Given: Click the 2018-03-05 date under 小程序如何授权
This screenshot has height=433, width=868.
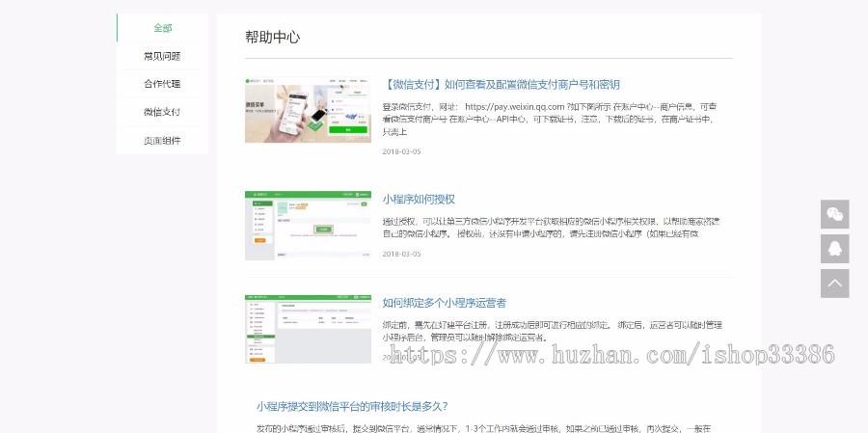Looking at the screenshot, I should (x=401, y=255).
